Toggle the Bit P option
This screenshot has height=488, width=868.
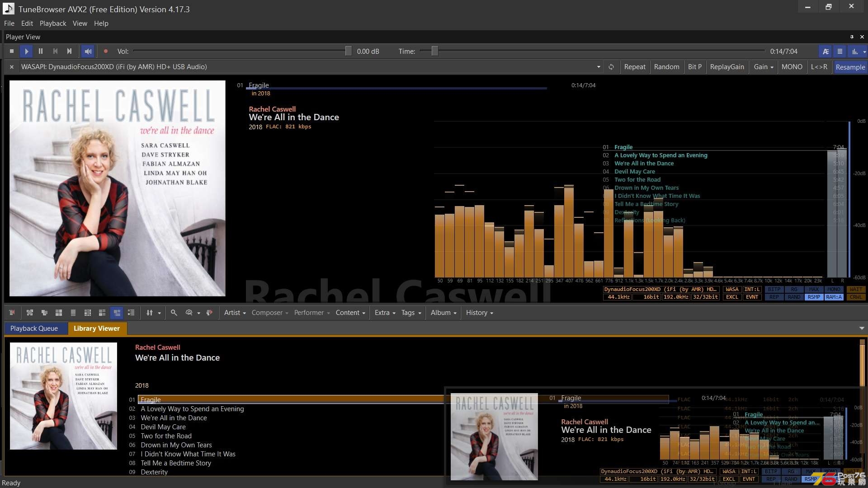[x=695, y=67]
